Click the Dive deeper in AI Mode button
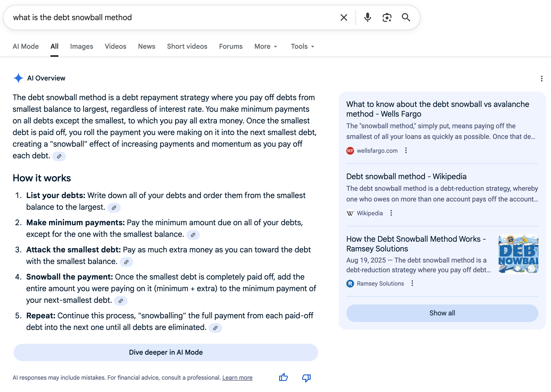551x392 pixels. (x=166, y=352)
